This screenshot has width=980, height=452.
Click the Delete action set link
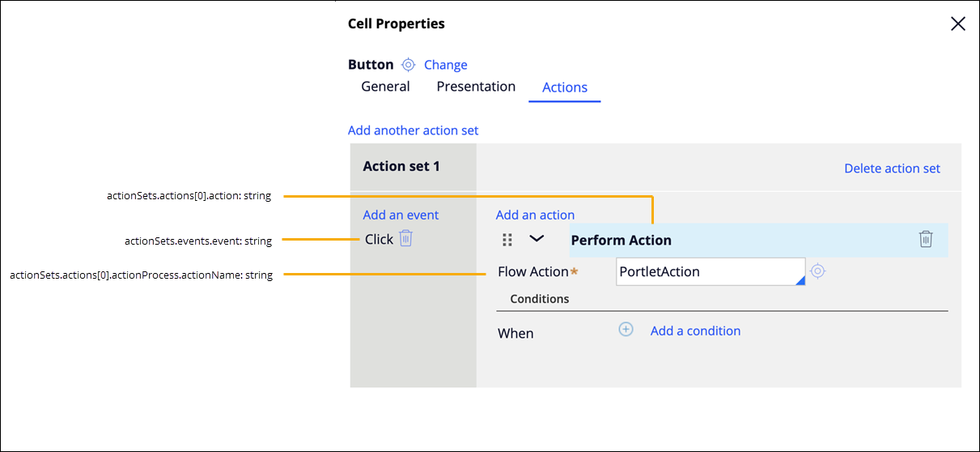[892, 168]
